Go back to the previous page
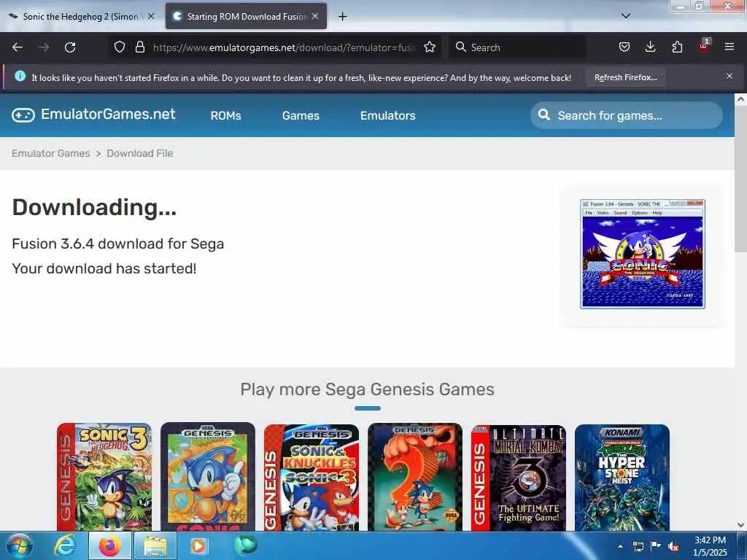 click(18, 47)
